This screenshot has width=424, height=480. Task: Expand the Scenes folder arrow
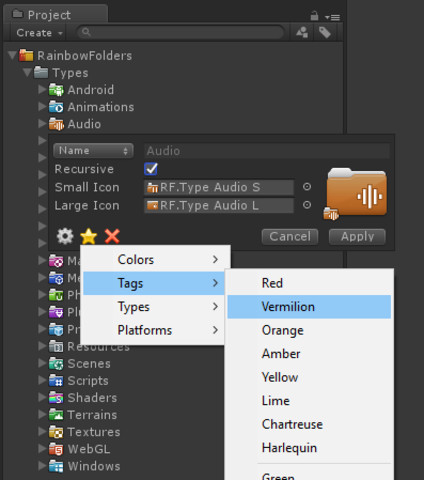click(42, 363)
